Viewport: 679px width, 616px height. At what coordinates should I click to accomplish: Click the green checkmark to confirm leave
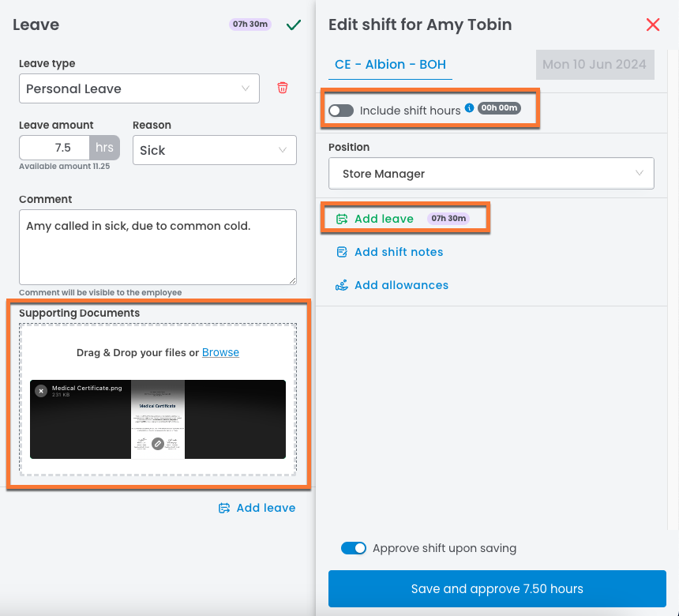tap(294, 24)
